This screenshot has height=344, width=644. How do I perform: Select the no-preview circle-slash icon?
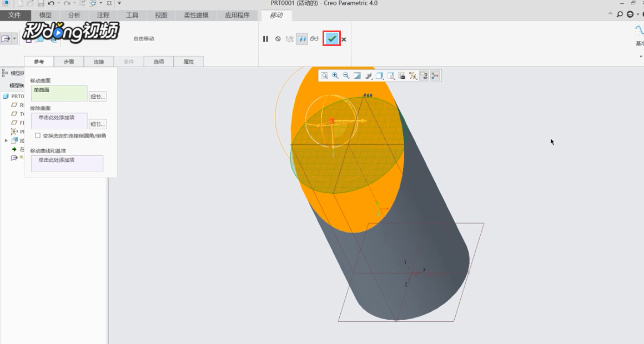[x=278, y=39]
